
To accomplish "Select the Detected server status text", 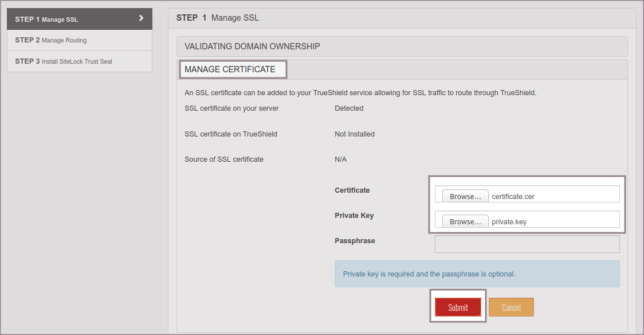I will coord(349,108).
